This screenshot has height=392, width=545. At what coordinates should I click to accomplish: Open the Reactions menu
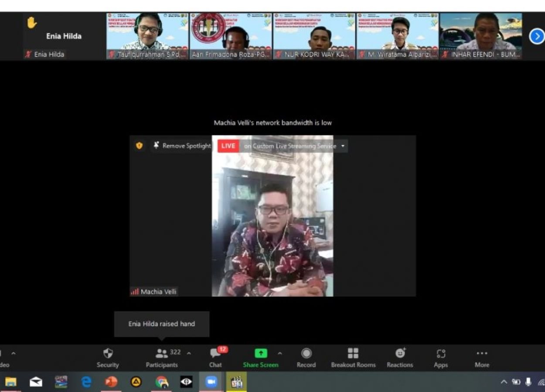(400, 358)
